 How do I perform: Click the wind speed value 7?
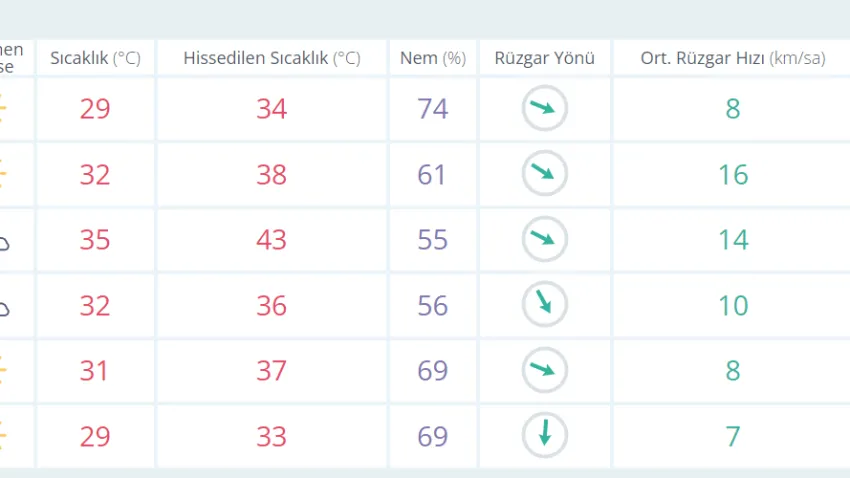point(732,436)
